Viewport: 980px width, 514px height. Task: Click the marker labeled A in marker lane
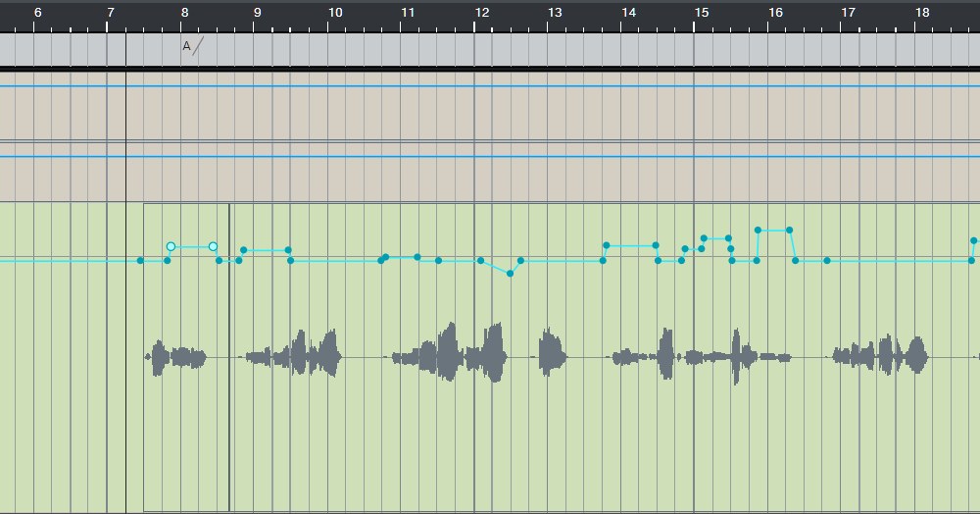[186, 46]
